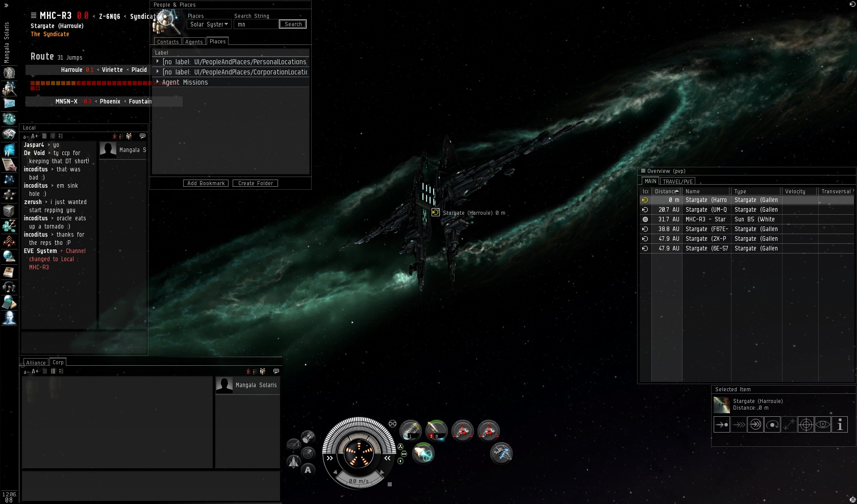Open the Militia chevrons icon in Neocom
The image size is (857, 504).
tap(9, 241)
